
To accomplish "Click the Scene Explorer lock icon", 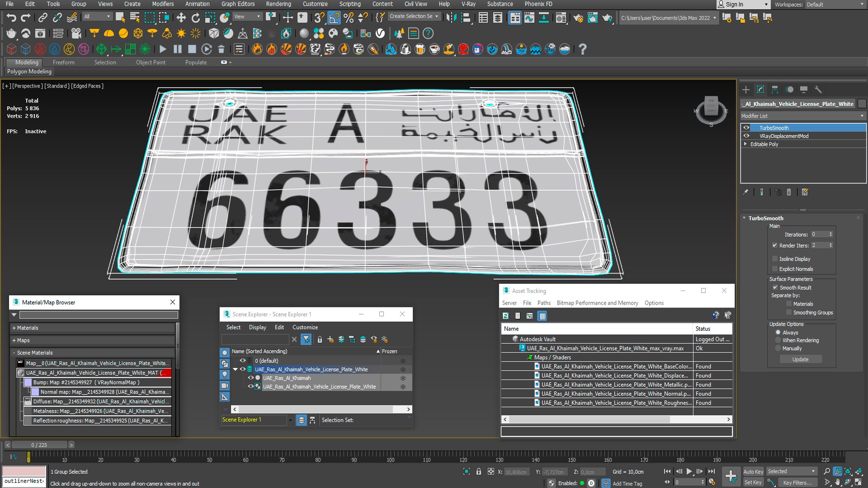I will (x=320, y=339).
